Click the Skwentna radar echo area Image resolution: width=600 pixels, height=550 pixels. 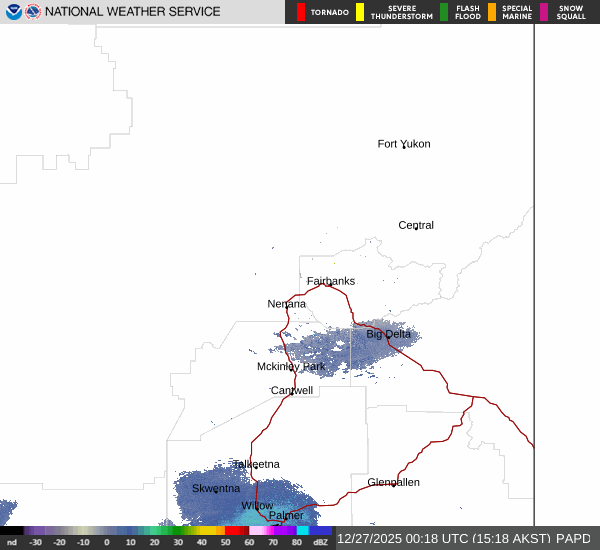(216, 489)
